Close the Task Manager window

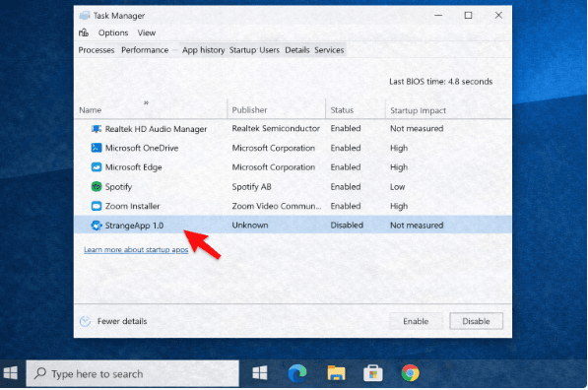[498, 15]
